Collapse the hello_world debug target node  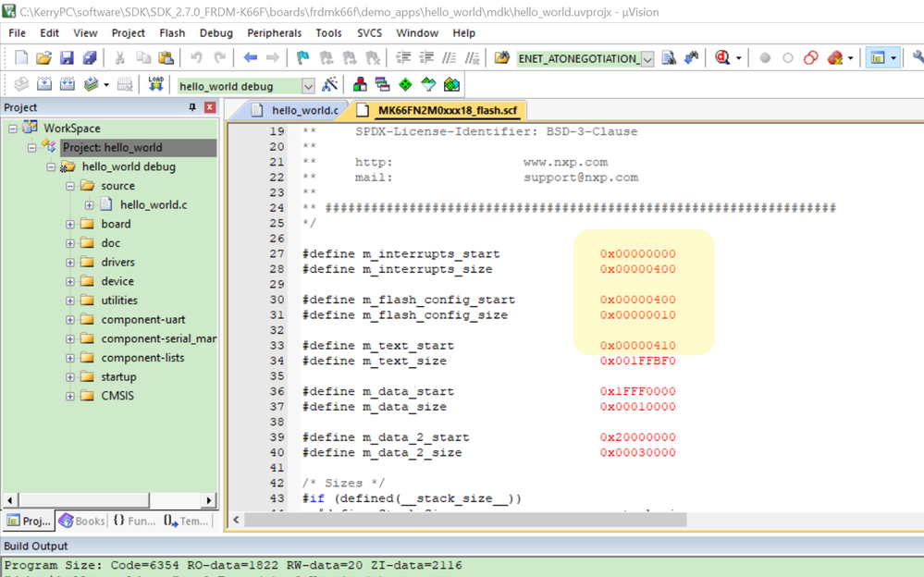[x=51, y=166]
